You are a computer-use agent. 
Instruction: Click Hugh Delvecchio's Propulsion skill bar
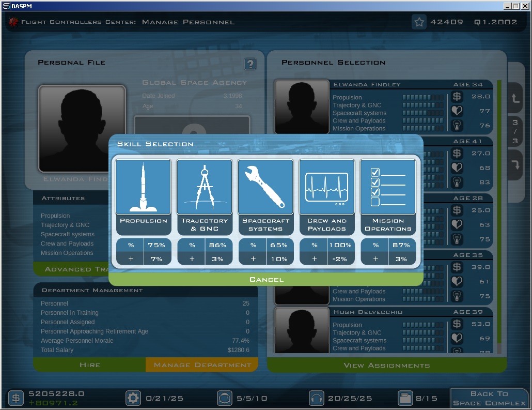(423, 325)
